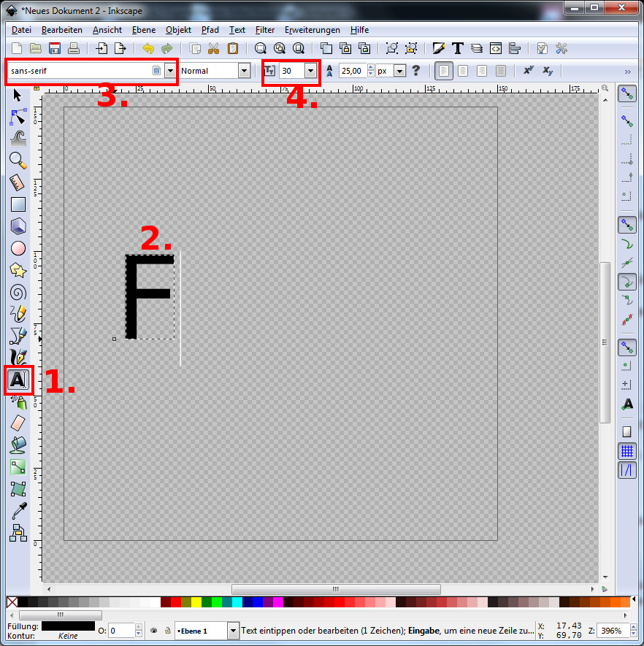The width and height of the screenshot is (644, 646).
Task: Select the Tweak tool
Action: (x=18, y=139)
